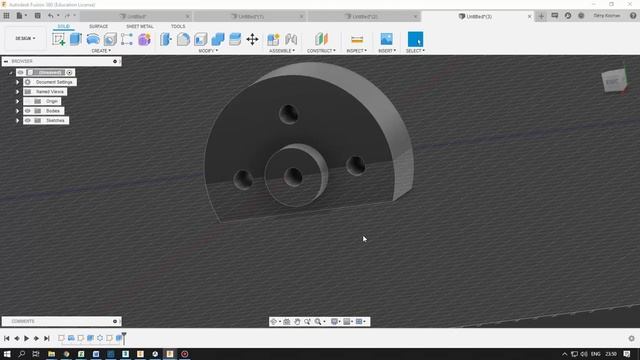Activate the Select tool icon
This screenshot has height=360, width=640.
415,39
